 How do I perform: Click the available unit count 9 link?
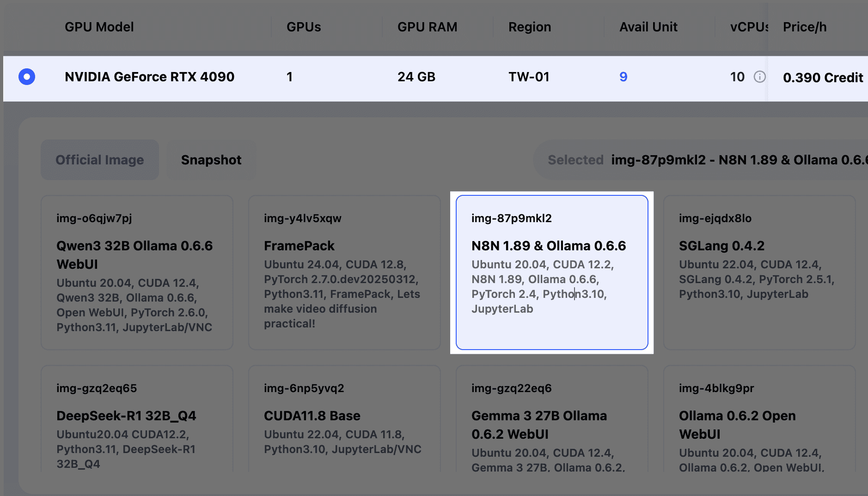623,77
